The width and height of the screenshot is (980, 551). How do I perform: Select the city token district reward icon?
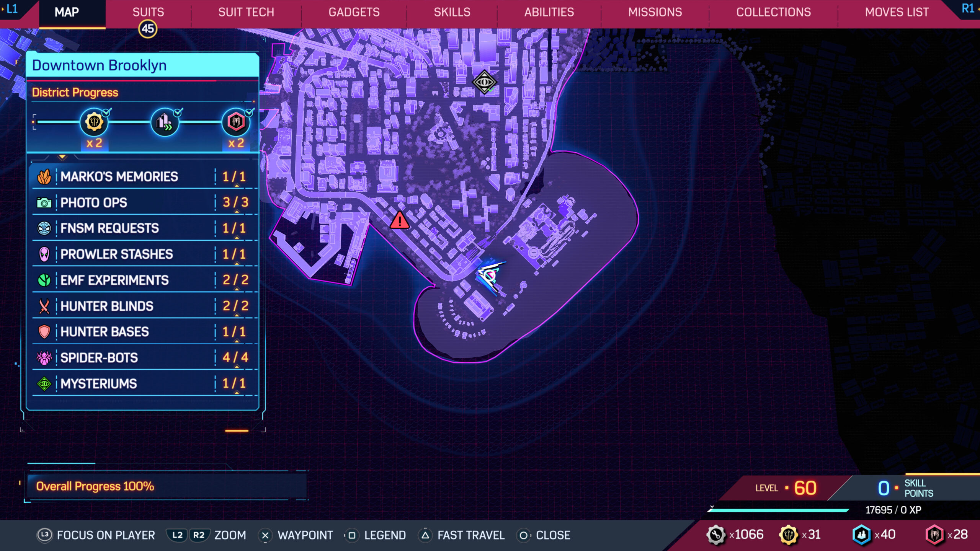(94, 122)
